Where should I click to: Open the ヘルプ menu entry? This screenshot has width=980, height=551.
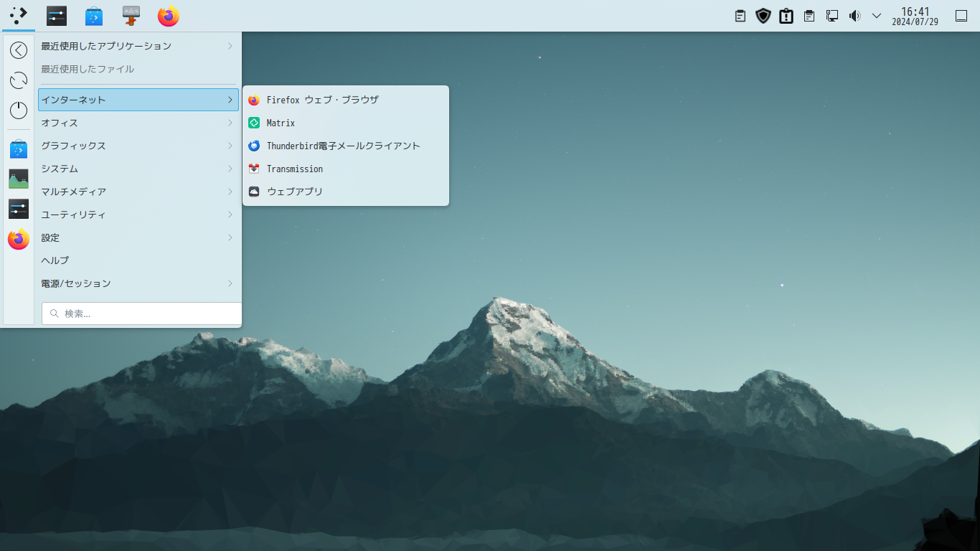click(138, 260)
